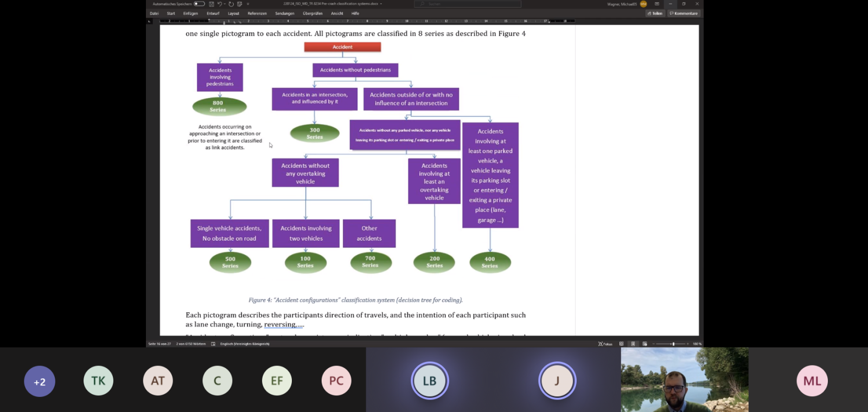The width and height of the screenshot is (868, 412).
Task: Open the Quick Access Toolbar customize dropdown
Action: coord(248,4)
